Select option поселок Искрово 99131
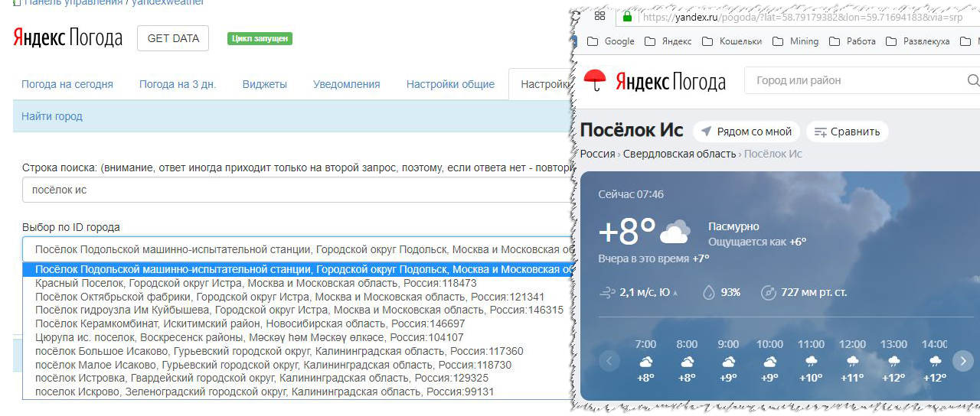This screenshot has height=416, width=980. coord(297,392)
